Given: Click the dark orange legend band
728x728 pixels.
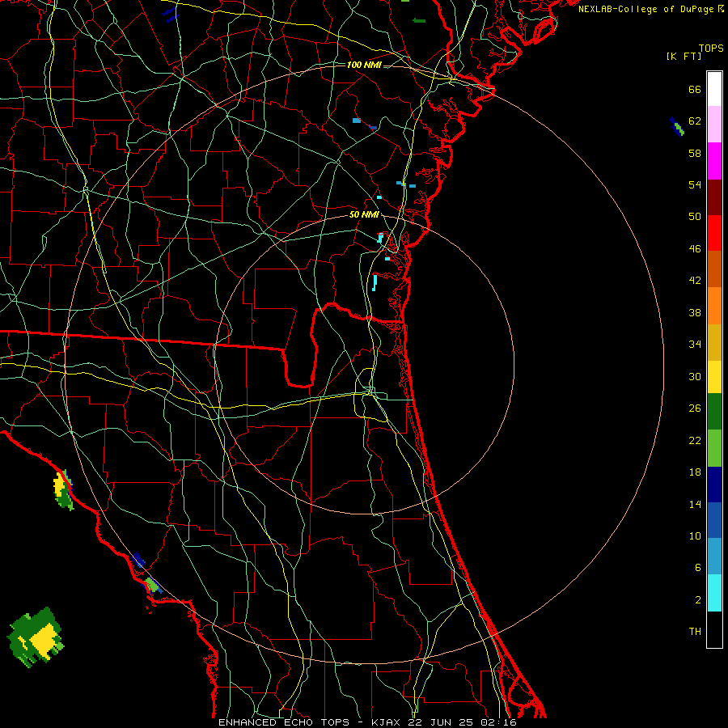Looking at the screenshot, I should click(x=714, y=269).
